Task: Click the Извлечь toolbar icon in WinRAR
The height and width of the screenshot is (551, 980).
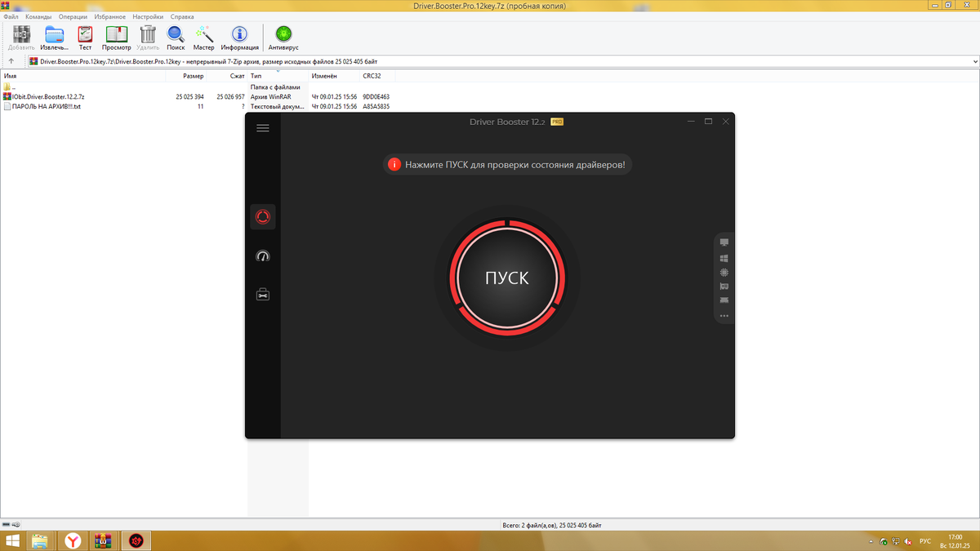Action: point(55,38)
